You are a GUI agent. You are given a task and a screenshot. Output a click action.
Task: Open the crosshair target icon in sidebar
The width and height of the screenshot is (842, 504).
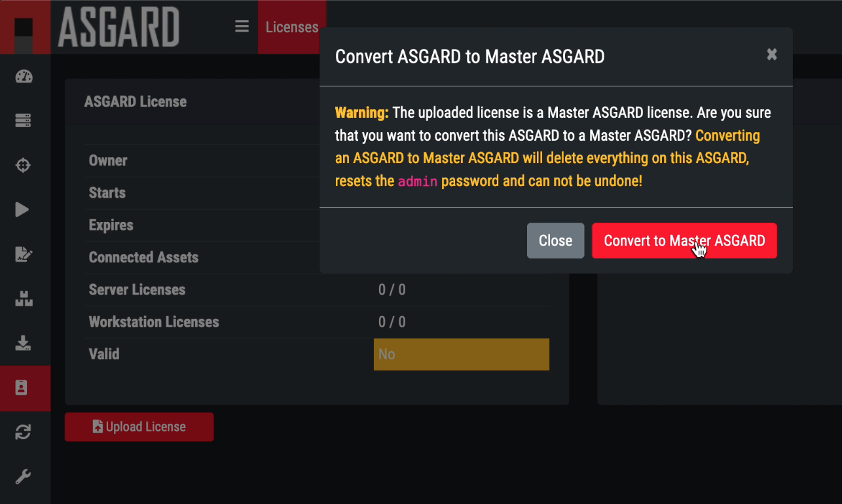tap(24, 165)
